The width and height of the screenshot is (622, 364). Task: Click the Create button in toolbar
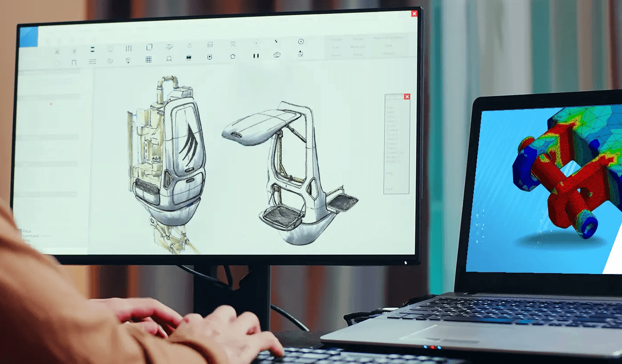(336, 39)
